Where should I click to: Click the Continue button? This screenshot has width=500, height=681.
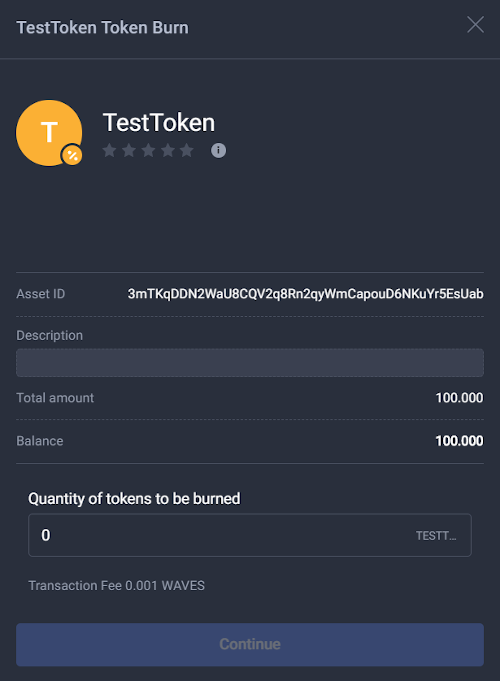tap(250, 645)
